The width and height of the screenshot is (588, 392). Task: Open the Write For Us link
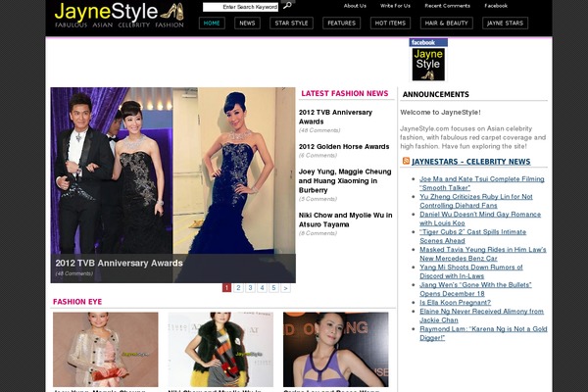point(395,6)
